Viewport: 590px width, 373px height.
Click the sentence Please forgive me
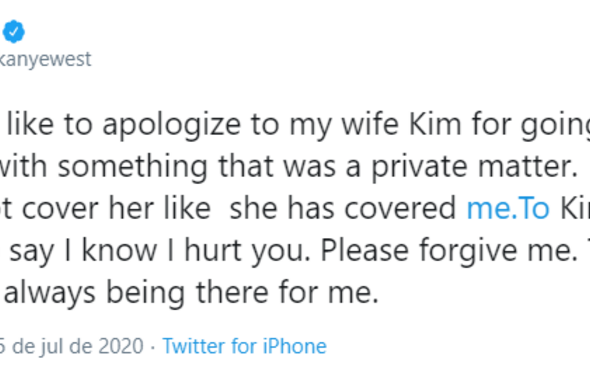[449, 251]
